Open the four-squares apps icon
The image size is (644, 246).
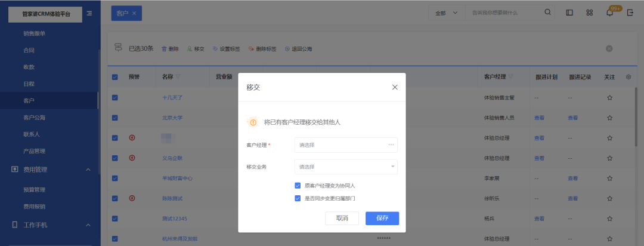coord(589,13)
